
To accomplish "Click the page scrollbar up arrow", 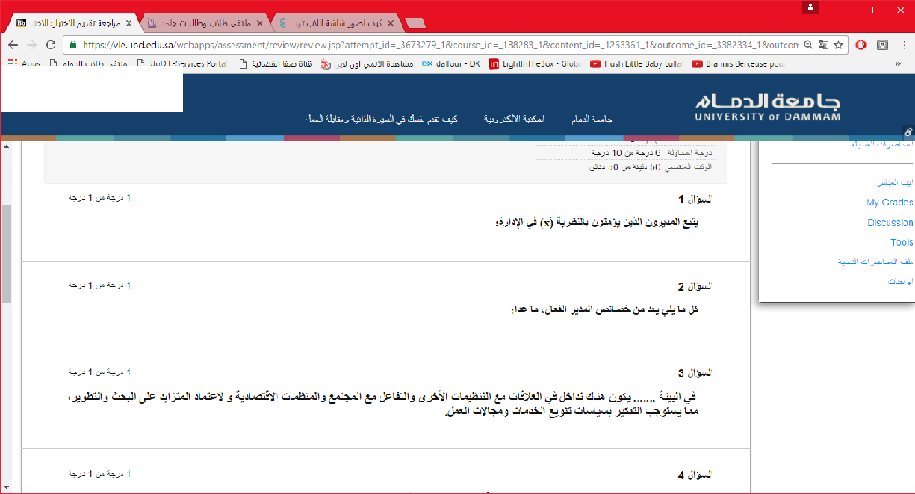I will point(6,146).
